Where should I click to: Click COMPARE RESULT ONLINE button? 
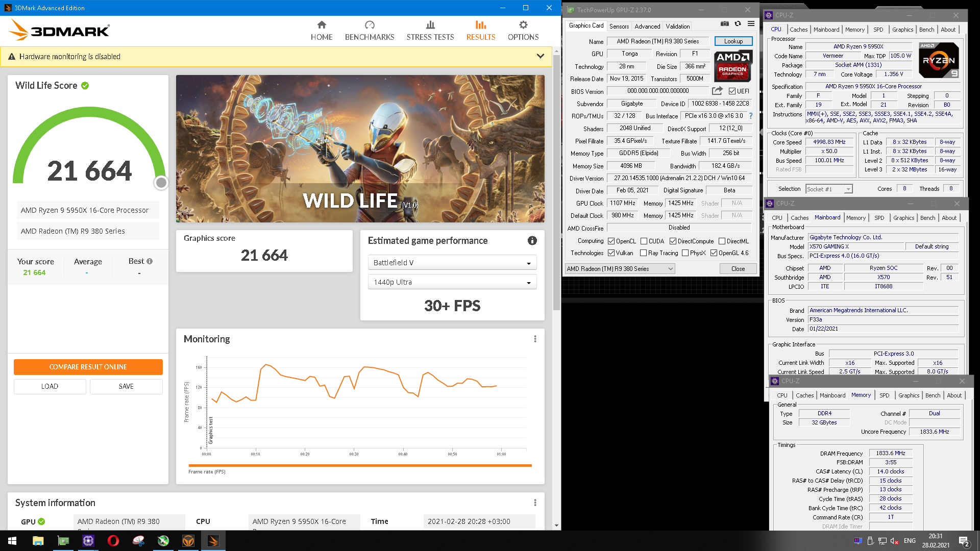click(88, 367)
